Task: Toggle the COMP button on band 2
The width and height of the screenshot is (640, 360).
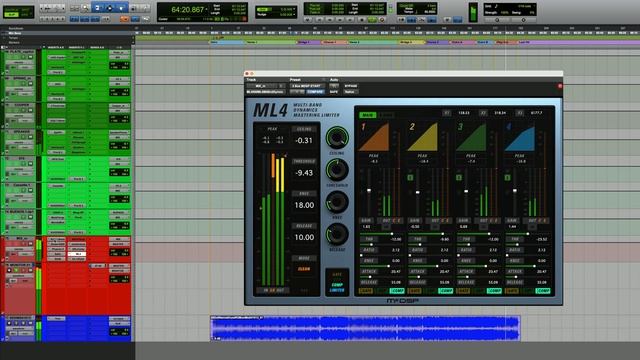Action: pyautogui.click(x=445, y=291)
